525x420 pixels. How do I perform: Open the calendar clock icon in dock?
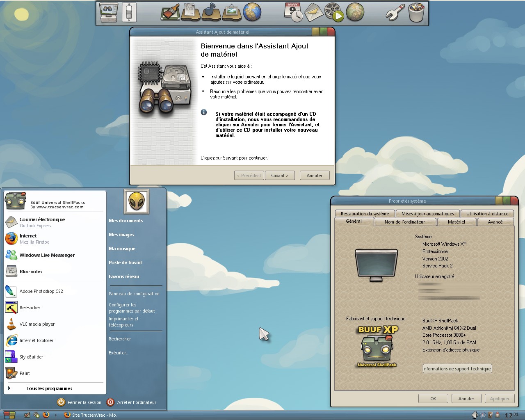293,12
